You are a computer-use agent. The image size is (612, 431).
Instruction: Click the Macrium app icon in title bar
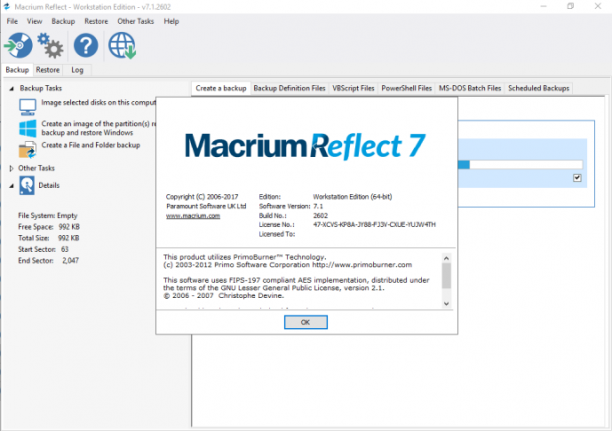pyautogui.click(x=7, y=7)
